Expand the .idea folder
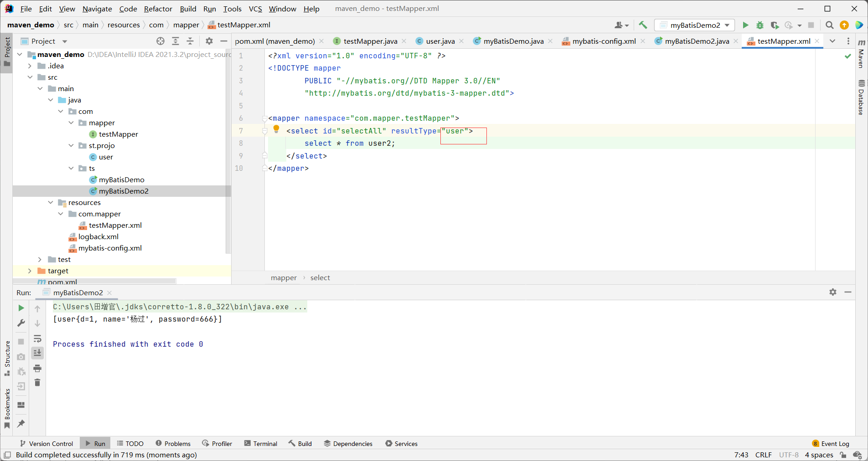The height and width of the screenshot is (461, 868). click(x=30, y=66)
